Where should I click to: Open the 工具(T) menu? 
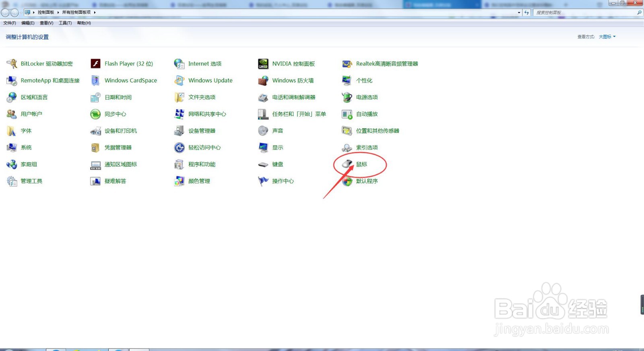coord(65,23)
